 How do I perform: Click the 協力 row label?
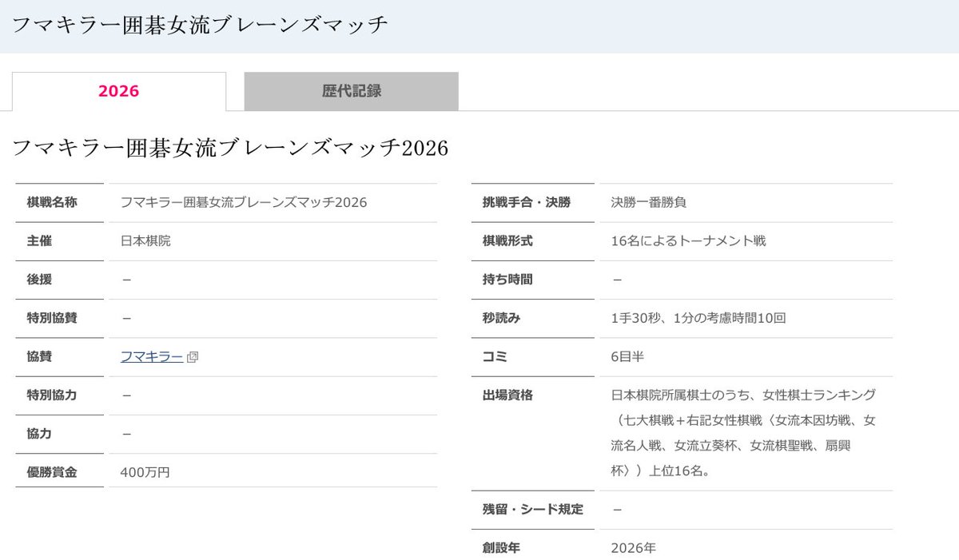(x=39, y=433)
